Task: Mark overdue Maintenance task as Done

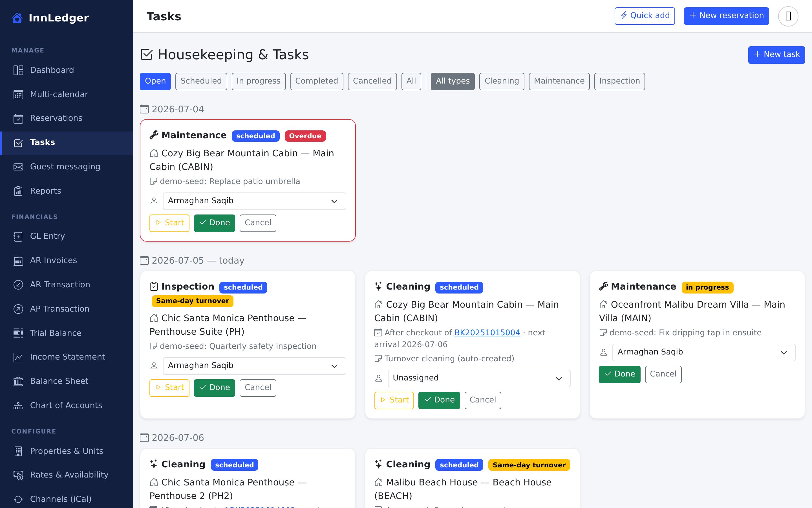Action: coord(214,223)
